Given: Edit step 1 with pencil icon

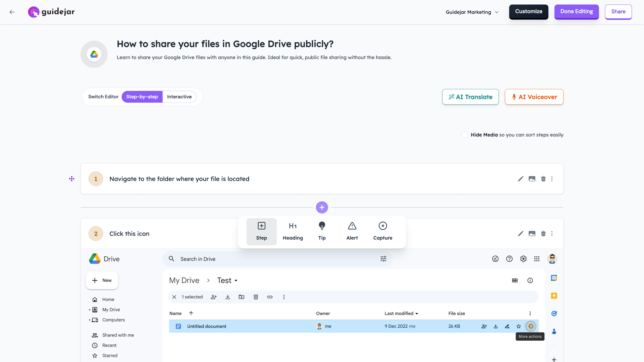Looking at the screenshot, I should (x=520, y=179).
